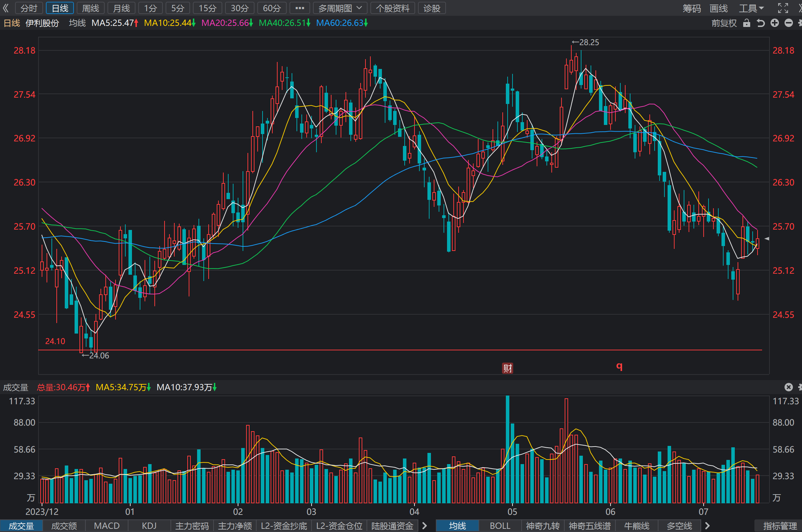This screenshot has width=802, height=532.
Task: Click the red q marker on chart
Action: click(x=619, y=366)
